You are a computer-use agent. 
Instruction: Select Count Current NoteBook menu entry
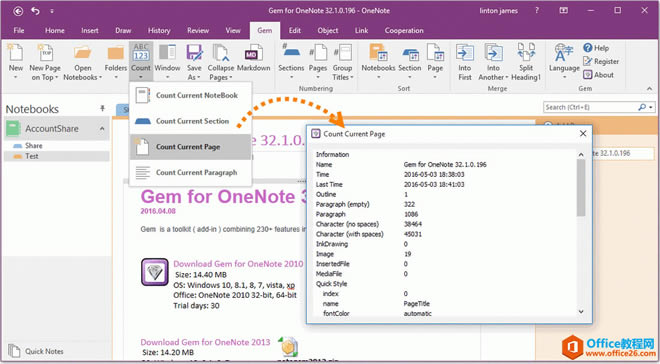[191, 96]
